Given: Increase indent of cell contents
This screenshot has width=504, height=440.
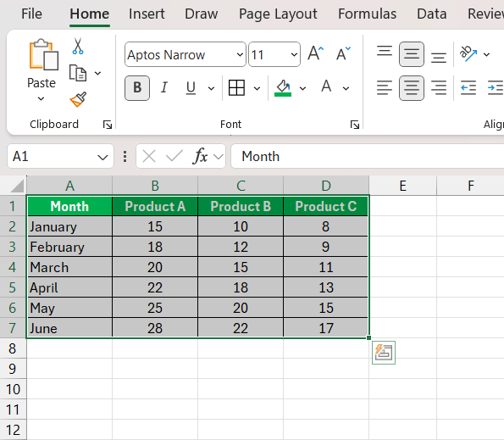Looking at the screenshot, I should [x=496, y=88].
